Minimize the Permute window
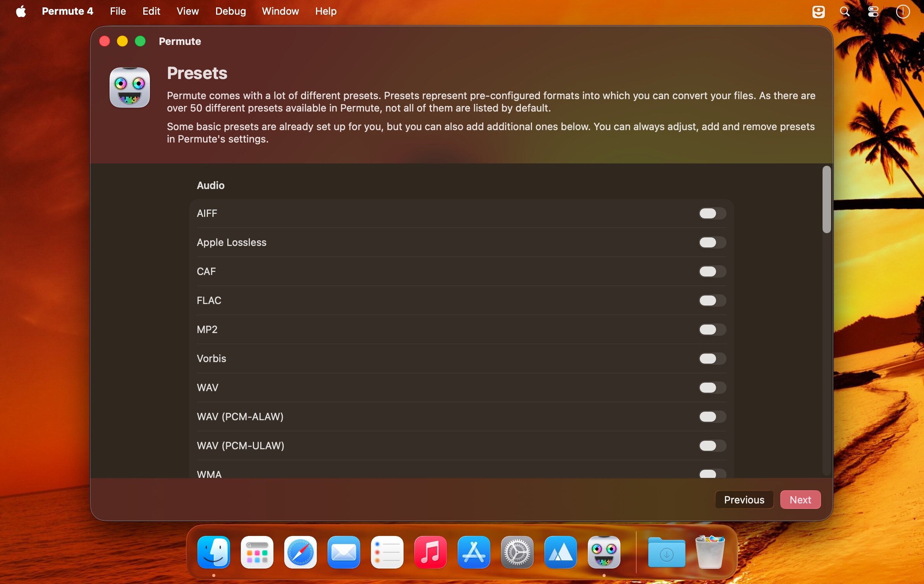Image resolution: width=924 pixels, height=584 pixels. click(x=122, y=41)
